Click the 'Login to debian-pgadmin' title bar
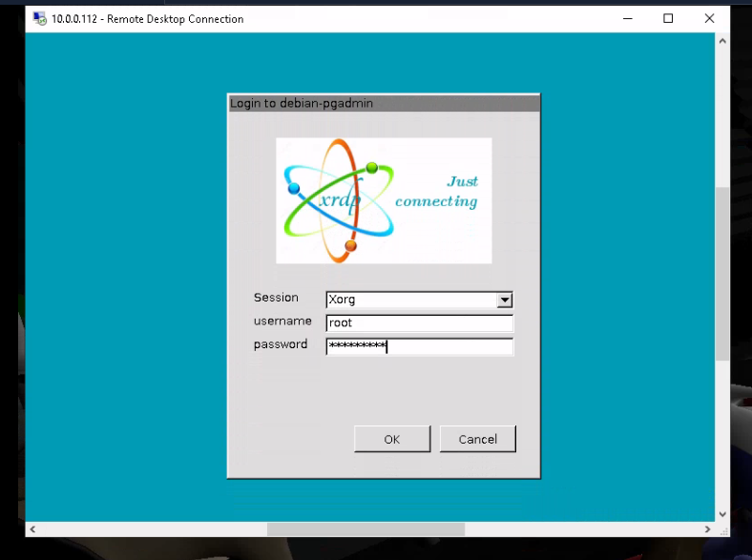 [384, 103]
